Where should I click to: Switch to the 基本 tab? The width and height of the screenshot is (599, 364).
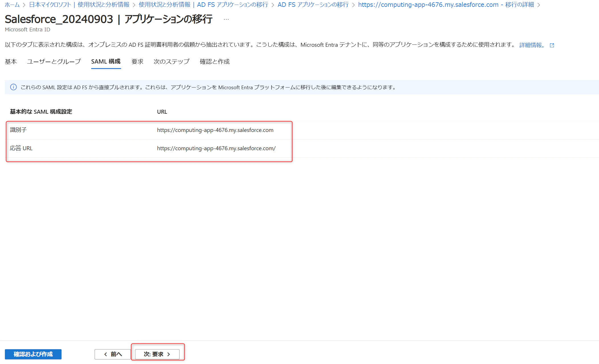click(x=11, y=62)
